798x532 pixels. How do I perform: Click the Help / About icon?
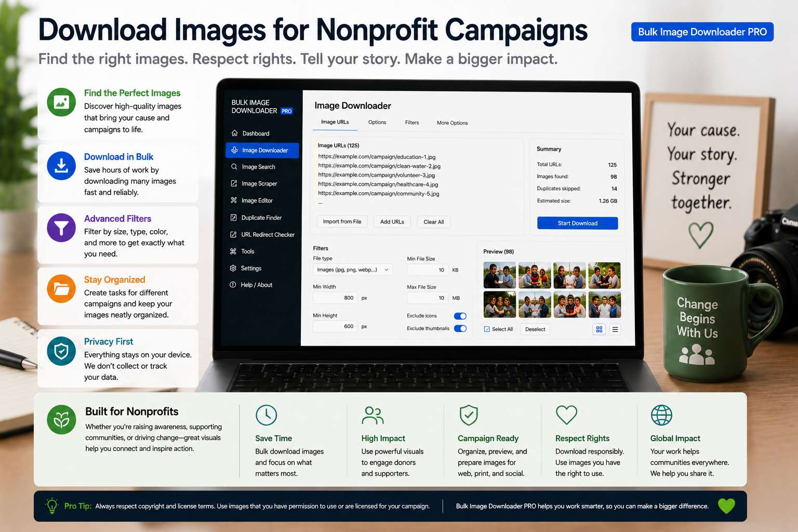(x=233, y=285)
